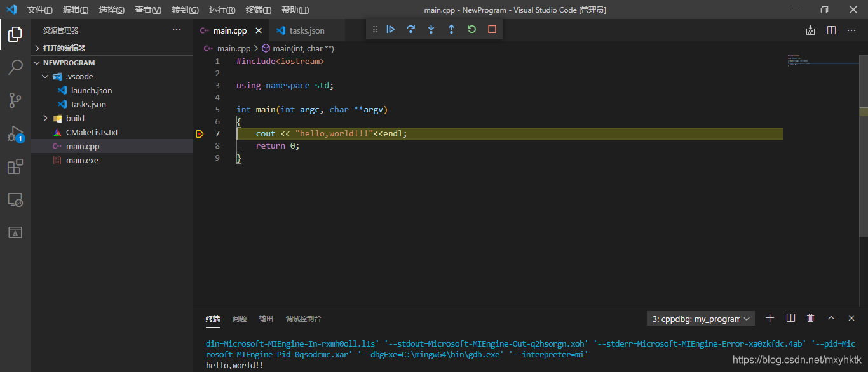The image size is (868, 372).
Task: Open the 转到(G) menu
Action: tap(185, 10)
